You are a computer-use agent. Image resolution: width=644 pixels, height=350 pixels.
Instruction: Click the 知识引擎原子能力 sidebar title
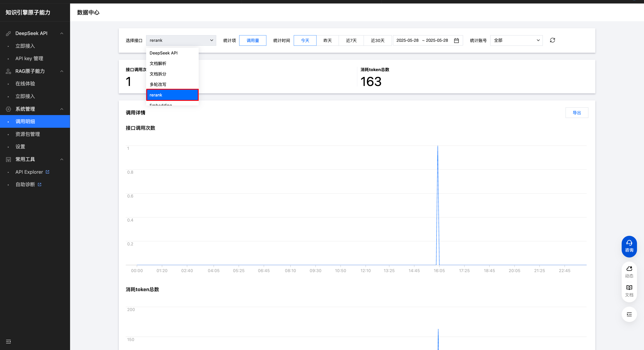[28, 12]
